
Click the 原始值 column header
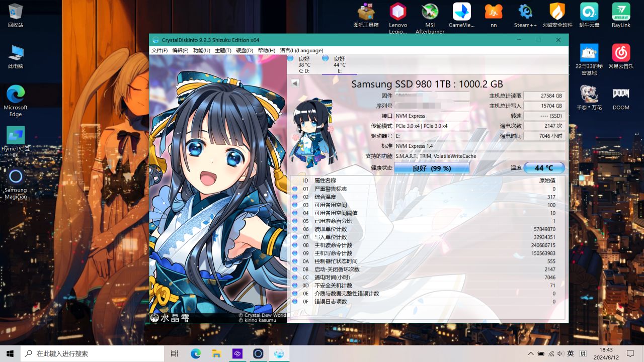pos(547,180)
